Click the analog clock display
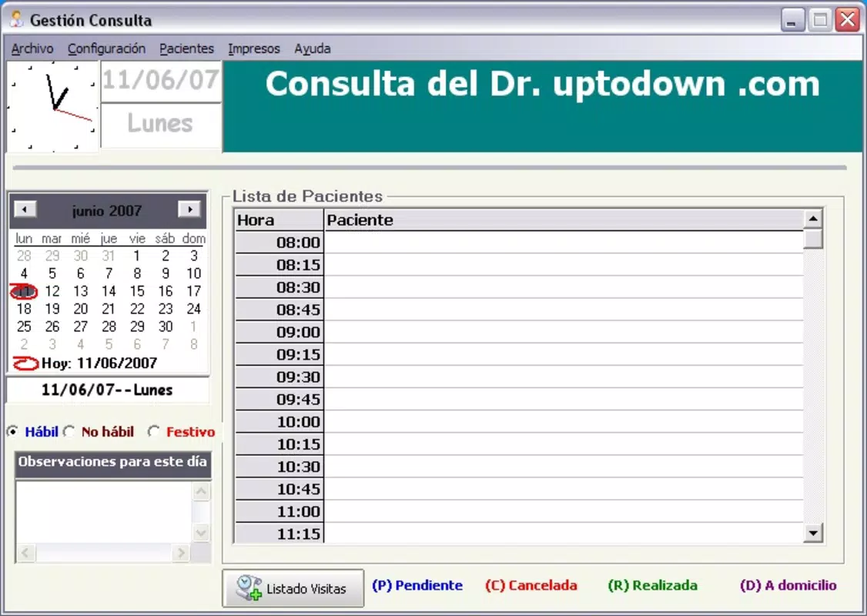 53,107
